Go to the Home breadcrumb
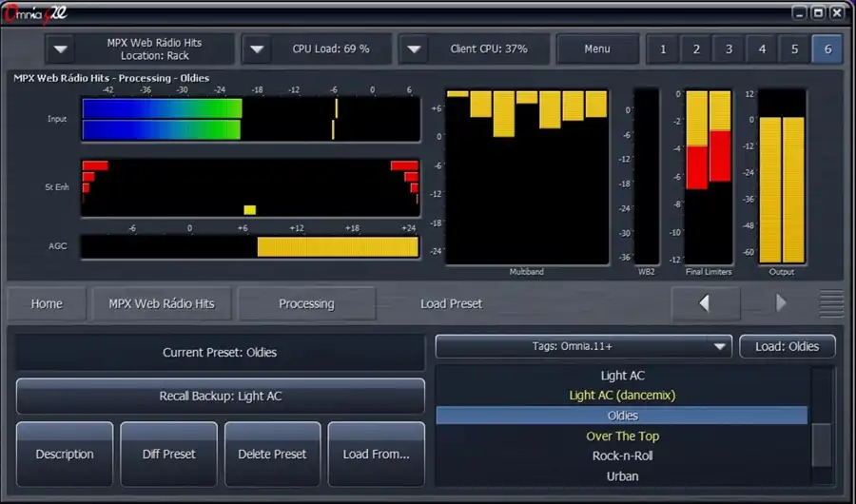Viewport: 856px width, 504px height. [47, 303]
